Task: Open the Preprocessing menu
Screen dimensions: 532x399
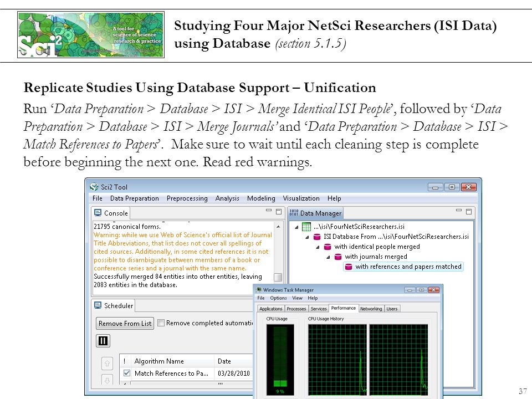Action: click(x=187, y=198)
